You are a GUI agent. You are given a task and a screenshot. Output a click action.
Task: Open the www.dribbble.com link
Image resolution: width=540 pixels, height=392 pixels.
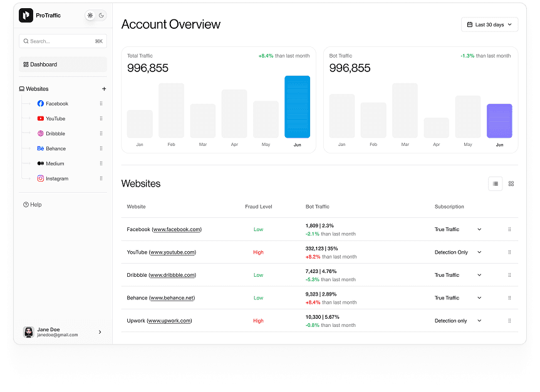tap(172, 275)
